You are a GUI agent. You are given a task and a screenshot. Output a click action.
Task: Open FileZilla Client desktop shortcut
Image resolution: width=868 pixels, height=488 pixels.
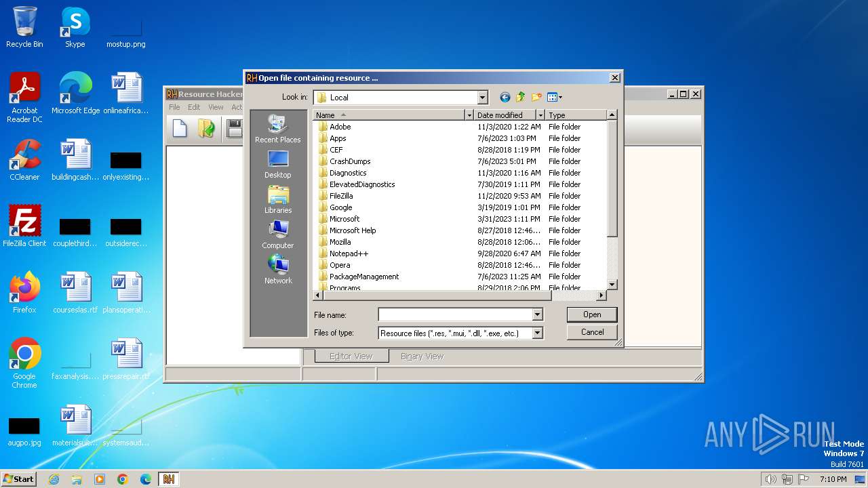[24, 226]
